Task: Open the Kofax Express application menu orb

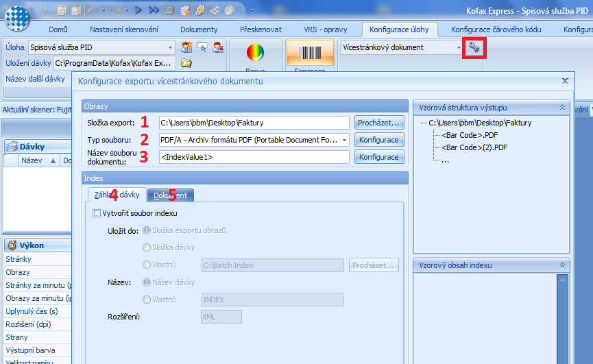Action: 17,17
